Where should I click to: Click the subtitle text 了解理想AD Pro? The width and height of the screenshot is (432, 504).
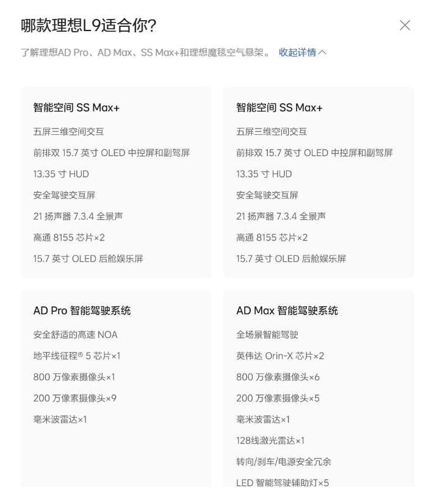[54, 52]
